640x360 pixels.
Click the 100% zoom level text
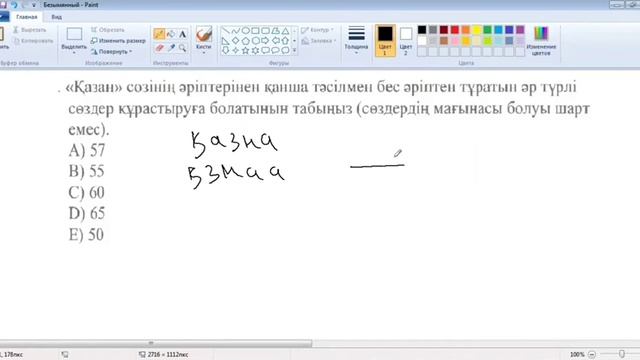point(577,354)
